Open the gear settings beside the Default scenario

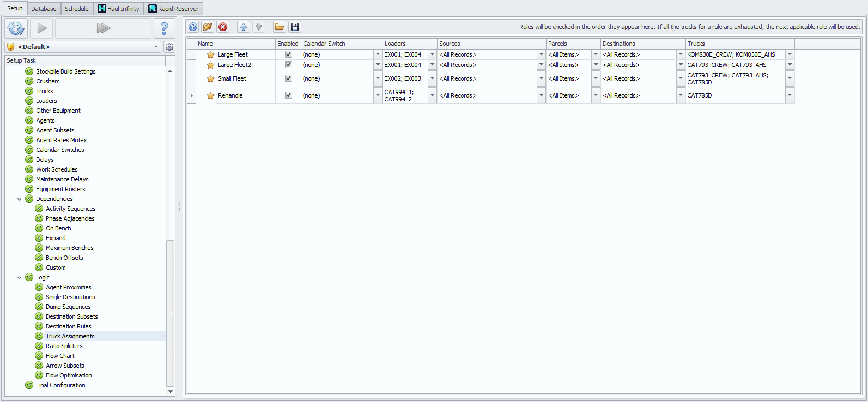tap(169, 47)
